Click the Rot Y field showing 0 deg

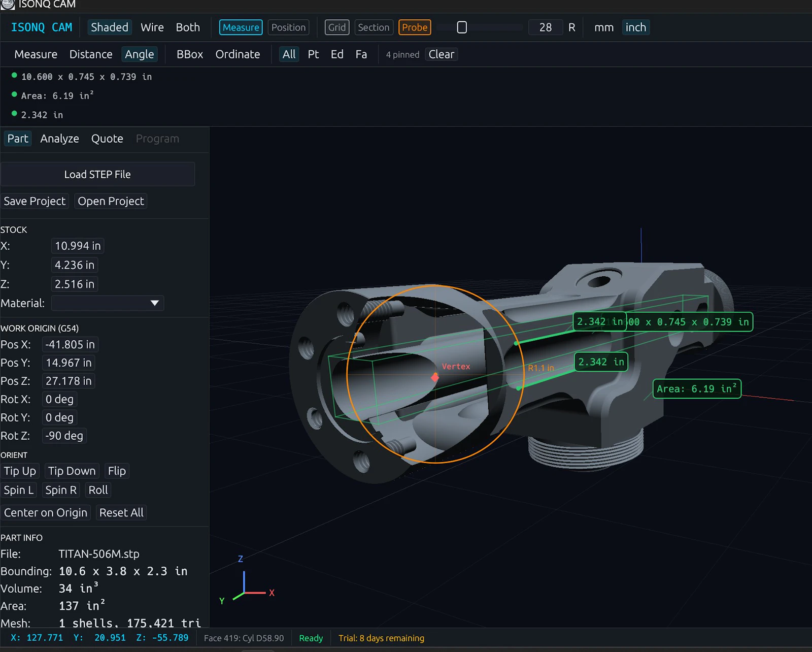[x=59, y=417]
